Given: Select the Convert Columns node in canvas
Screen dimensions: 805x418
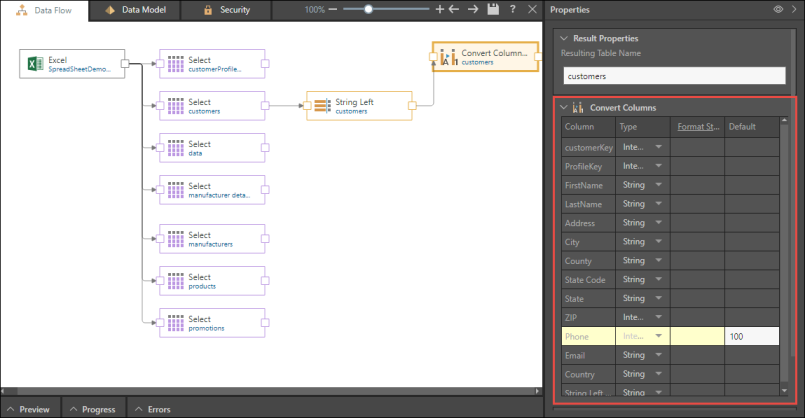Looking at the screenshot, I should [x=485, y=57].
